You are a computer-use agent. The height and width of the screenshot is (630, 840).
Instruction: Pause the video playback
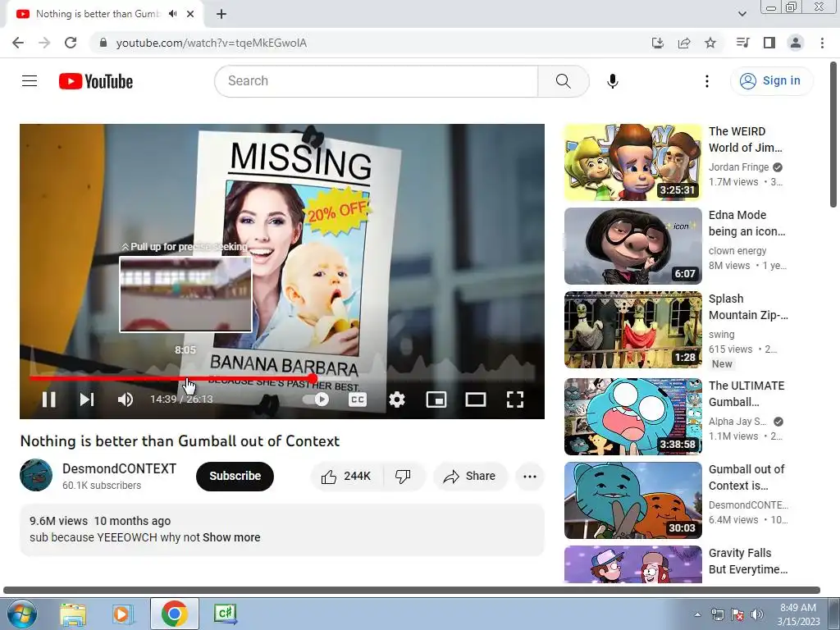48,399
